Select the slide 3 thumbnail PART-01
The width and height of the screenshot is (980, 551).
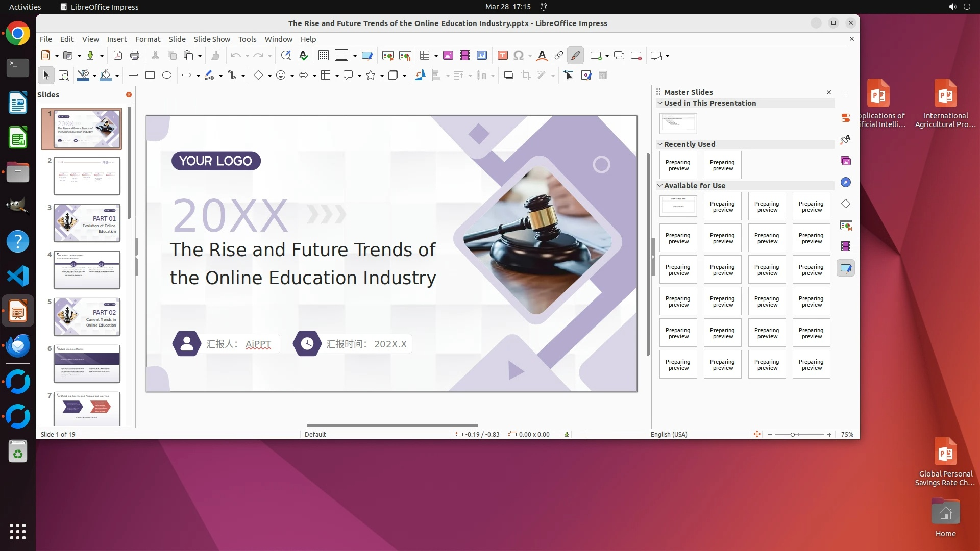(87, 223)
